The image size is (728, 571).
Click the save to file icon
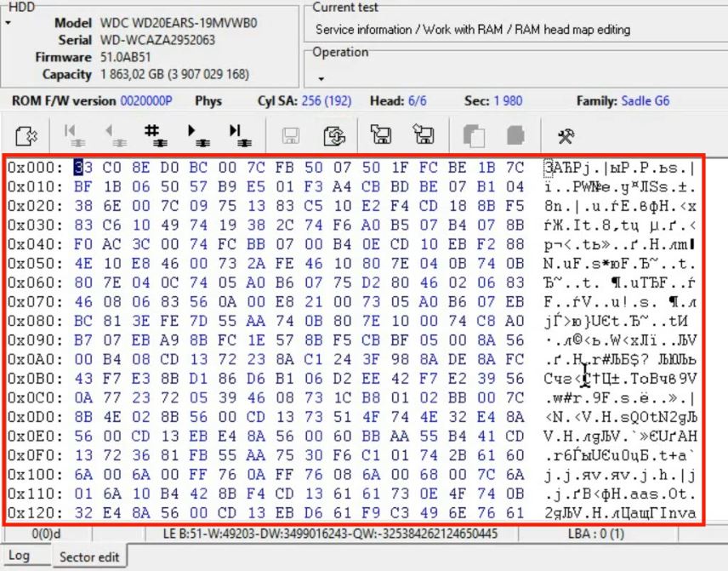(x=423, y=135)
